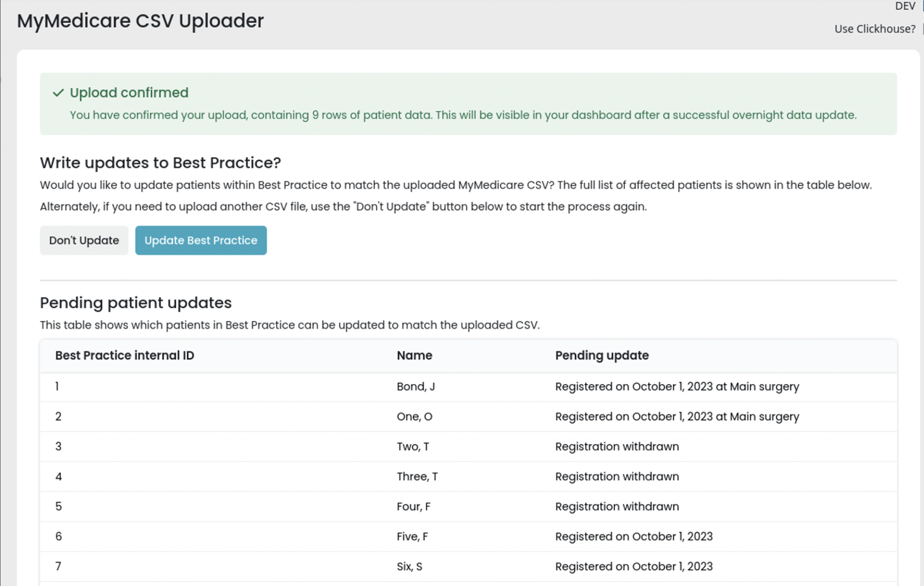Click internal ID 7 in the table
Image resolution: width=924 pixels, height=586 pixels.
tap(59, 566)
